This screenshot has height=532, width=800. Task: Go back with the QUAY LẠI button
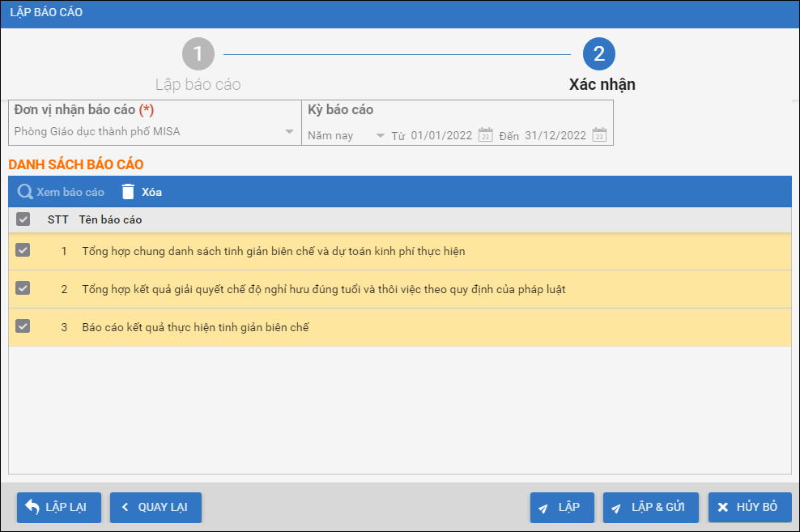155,508
